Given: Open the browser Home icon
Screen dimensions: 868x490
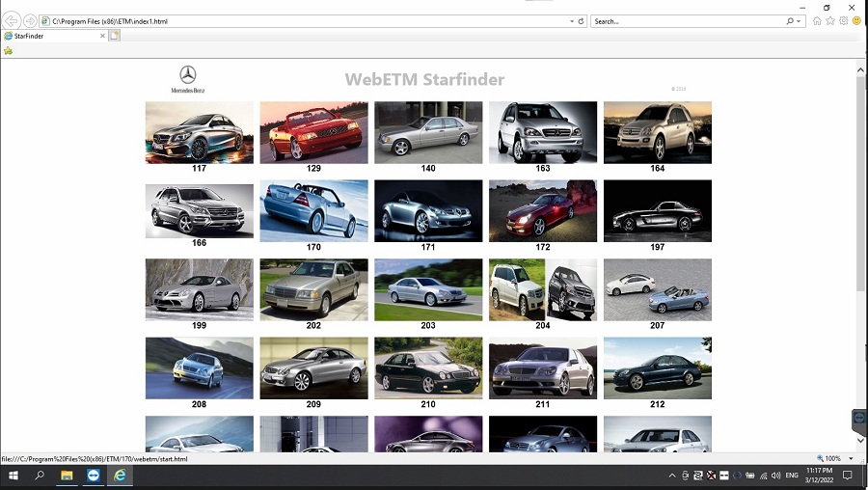Looking at the screenshot, I should point(817,21).
